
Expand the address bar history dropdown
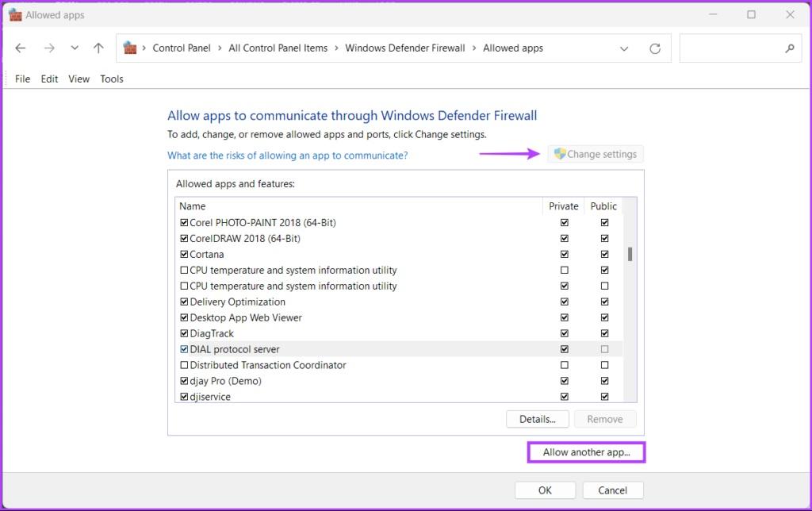(x=624, y=48)
